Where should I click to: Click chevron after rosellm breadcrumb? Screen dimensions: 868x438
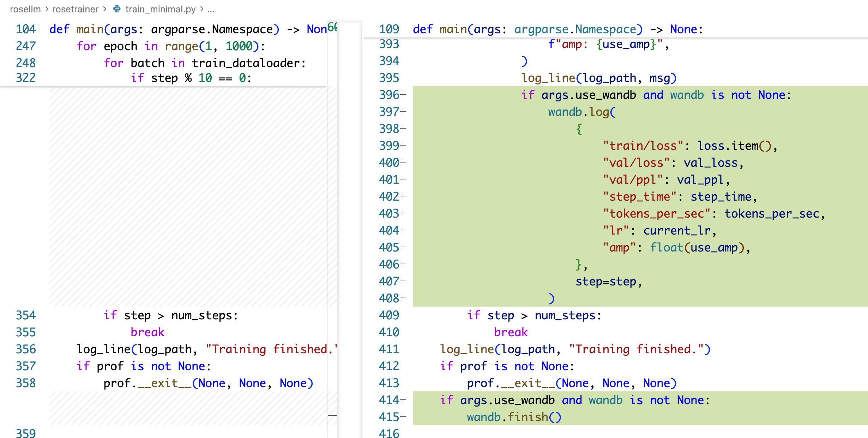coord(47,9)
